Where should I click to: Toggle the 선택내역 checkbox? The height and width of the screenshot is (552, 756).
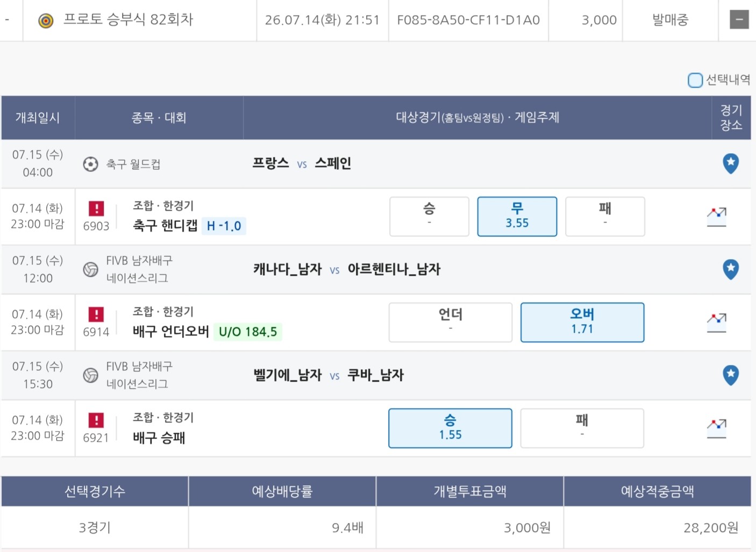tap(695, 80)
